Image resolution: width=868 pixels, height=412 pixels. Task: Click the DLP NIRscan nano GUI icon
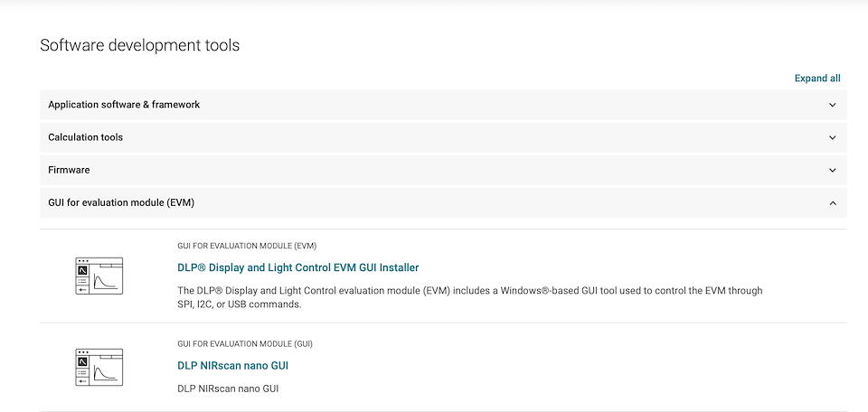[99, 367]
